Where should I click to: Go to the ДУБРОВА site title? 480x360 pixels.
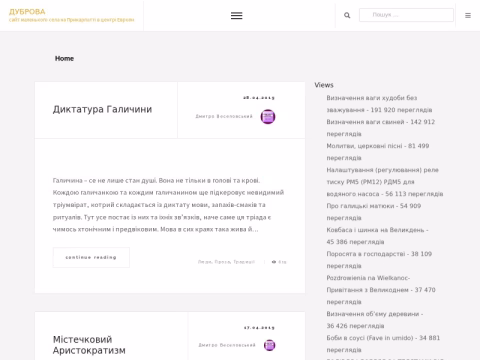pos(27,12)
